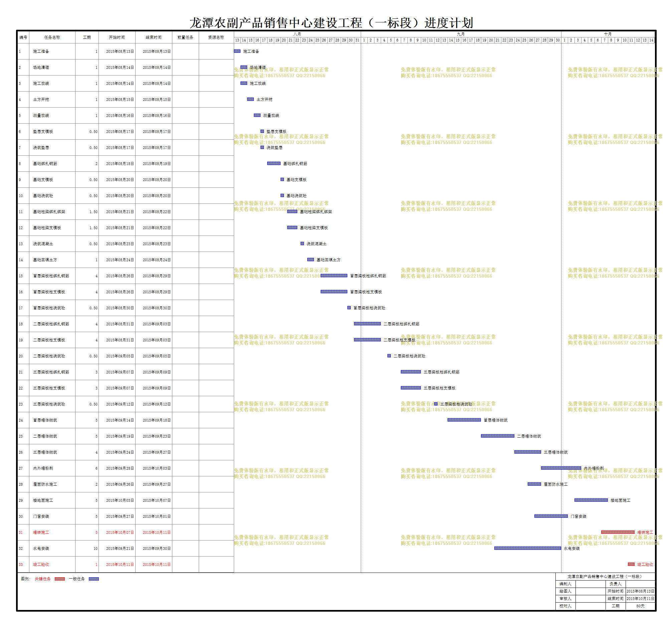Select the 三层墙体砌筑 Gantt bar
The width and height of the screenshot is (672, 627).
[528, 452]
